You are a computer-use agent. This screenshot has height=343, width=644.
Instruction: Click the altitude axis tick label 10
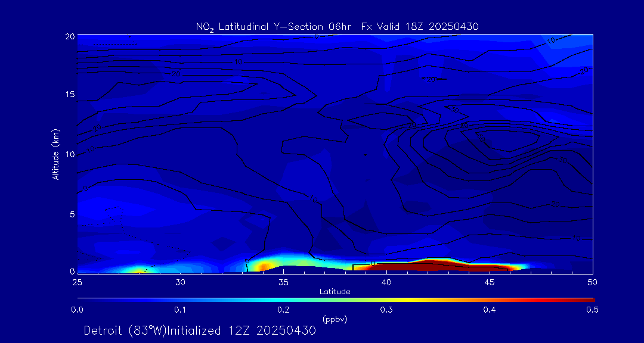click(70, 154)
